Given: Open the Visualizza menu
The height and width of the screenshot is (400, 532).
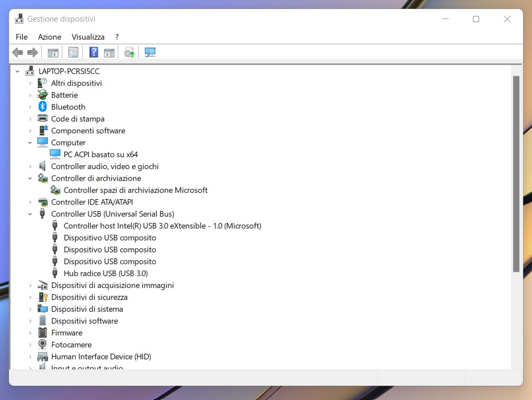Looking at the screenshot, I should 88,36.
